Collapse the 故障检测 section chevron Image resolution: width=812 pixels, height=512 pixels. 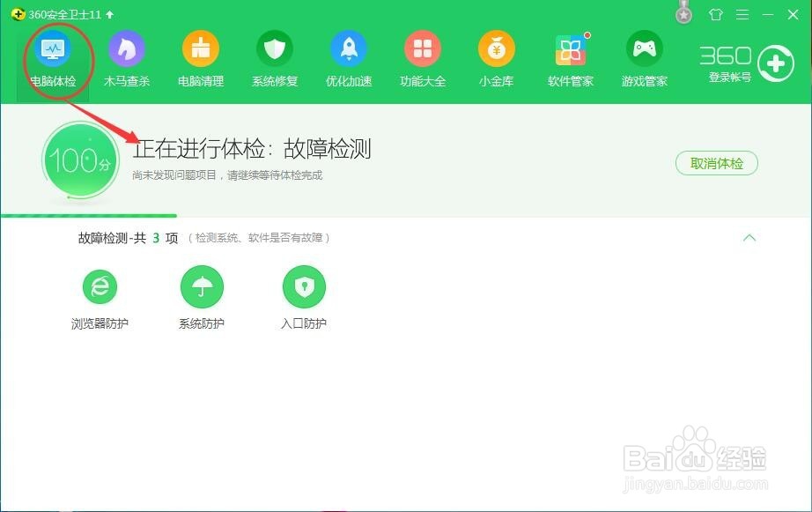pyautogui.click(x=749, y=238)
